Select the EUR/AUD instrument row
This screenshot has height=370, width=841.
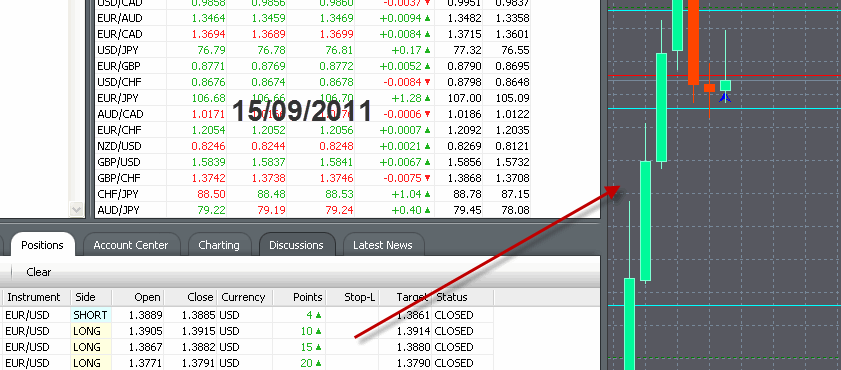tap(313, 18)
